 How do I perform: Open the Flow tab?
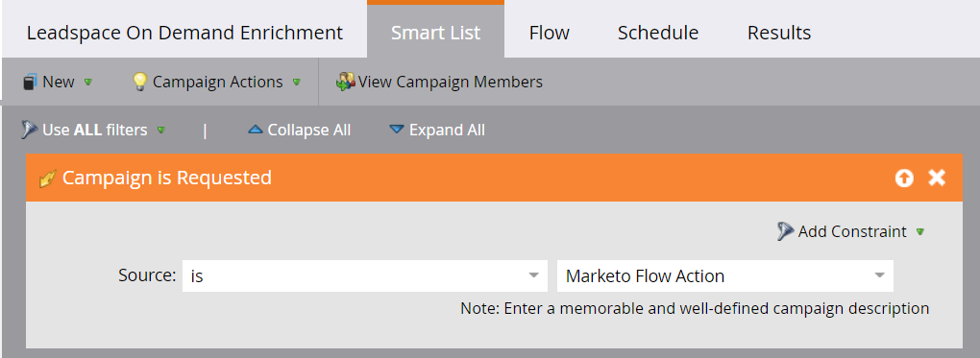(x=549, y=33)
